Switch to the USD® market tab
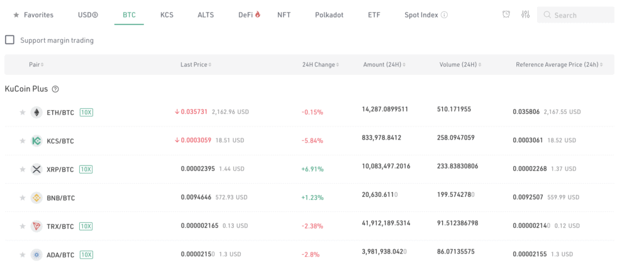This screenshot has width=644, height=268. tap(88, 15)
